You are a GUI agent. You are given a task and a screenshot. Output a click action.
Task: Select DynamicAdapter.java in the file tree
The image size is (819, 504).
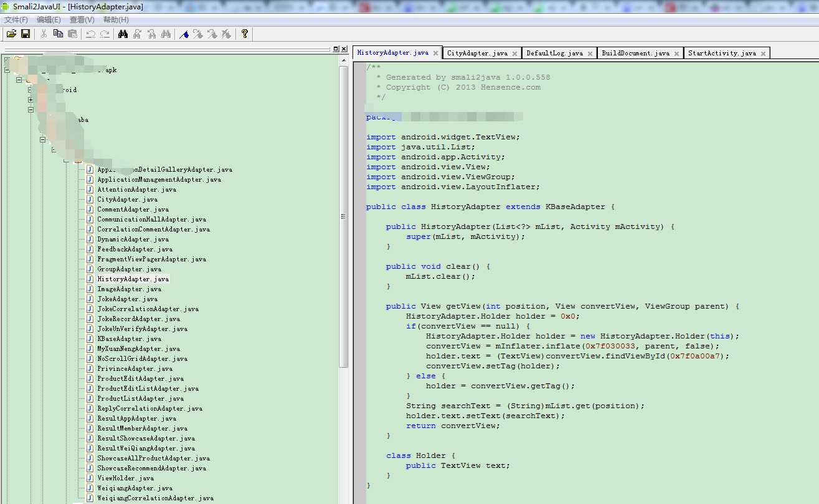click(133, 239)
